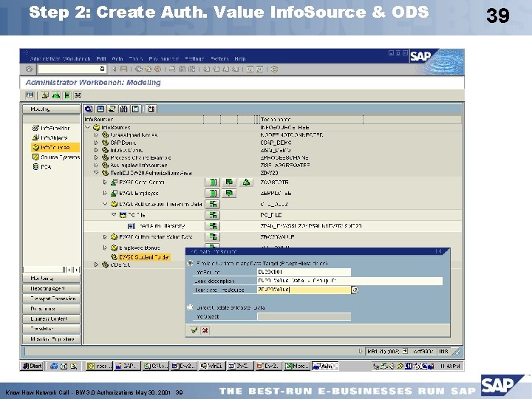Cancel the Create InfoSource dialog with the red X

pyautogui.click(x=205, y=330)
